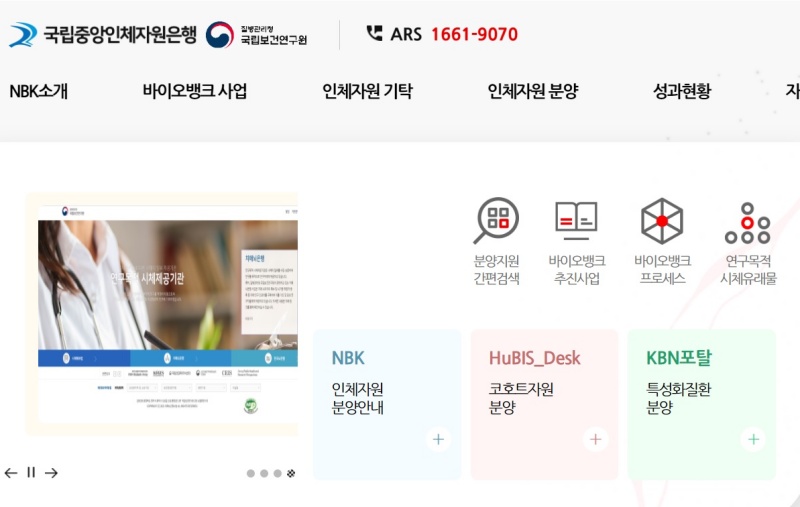Go to the previous banner slide arrow
The image size is (800, 507).
point(11,473)
